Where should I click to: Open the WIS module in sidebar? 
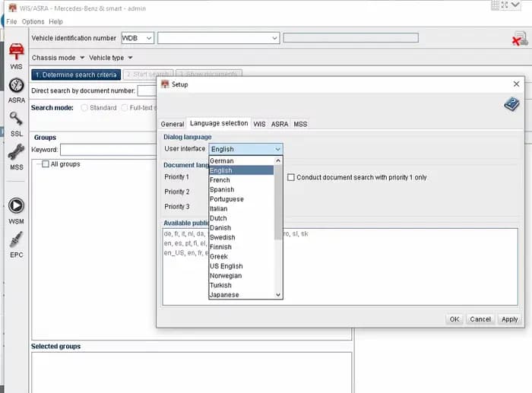16,52
